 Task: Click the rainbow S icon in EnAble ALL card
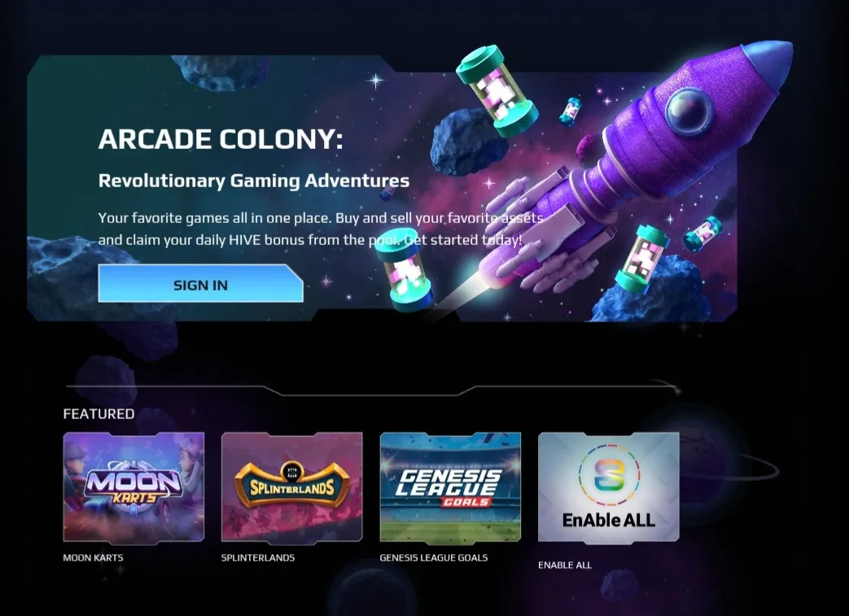[609, 474]
